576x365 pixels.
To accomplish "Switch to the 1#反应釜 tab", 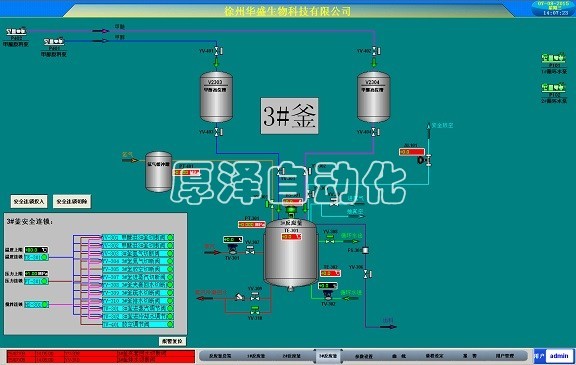I will coord(256,356).
